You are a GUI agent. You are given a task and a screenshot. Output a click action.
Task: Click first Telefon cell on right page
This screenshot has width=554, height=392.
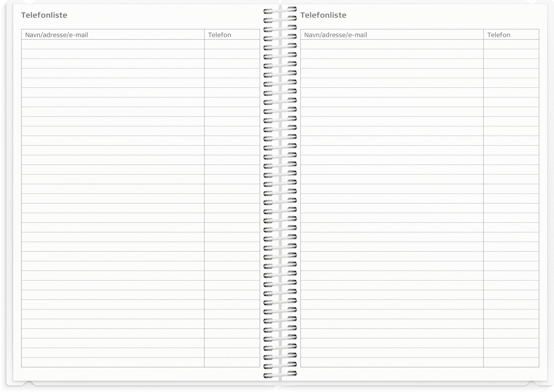point(511,44)
